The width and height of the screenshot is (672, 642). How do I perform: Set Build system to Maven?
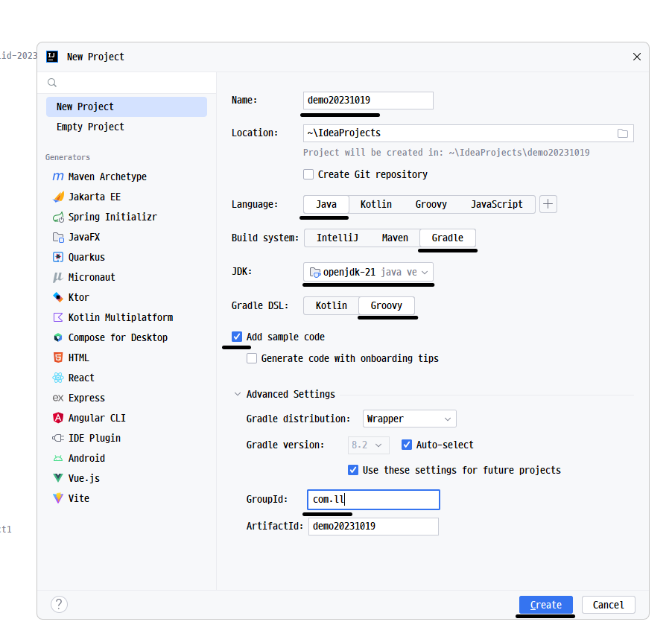[395, 238]
